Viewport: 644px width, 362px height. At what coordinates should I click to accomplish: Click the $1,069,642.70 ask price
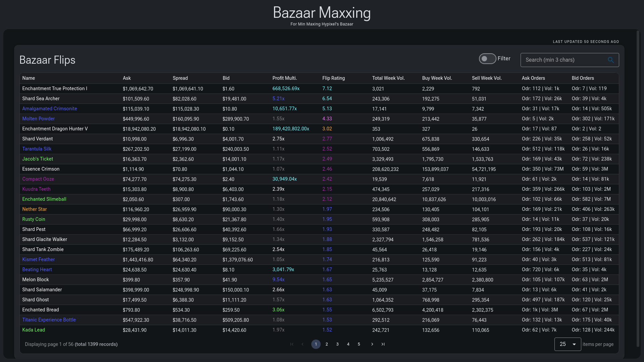tap(138, 89)
